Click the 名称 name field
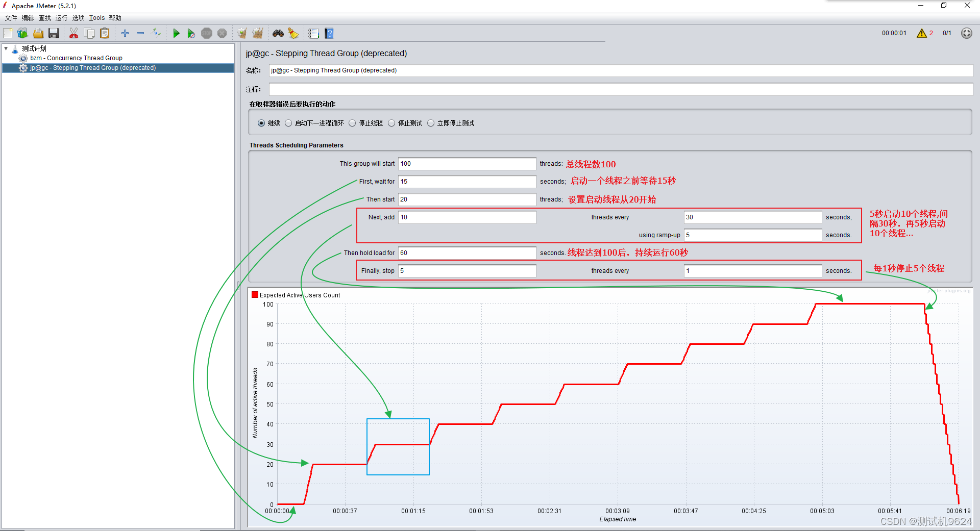The width and height of the screenshot is (980, 531). tap(621, 70)
